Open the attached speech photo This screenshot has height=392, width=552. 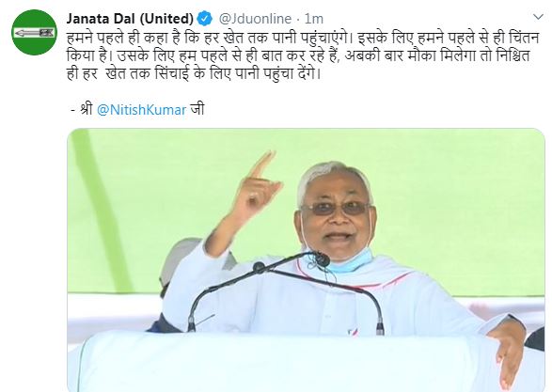306,260
